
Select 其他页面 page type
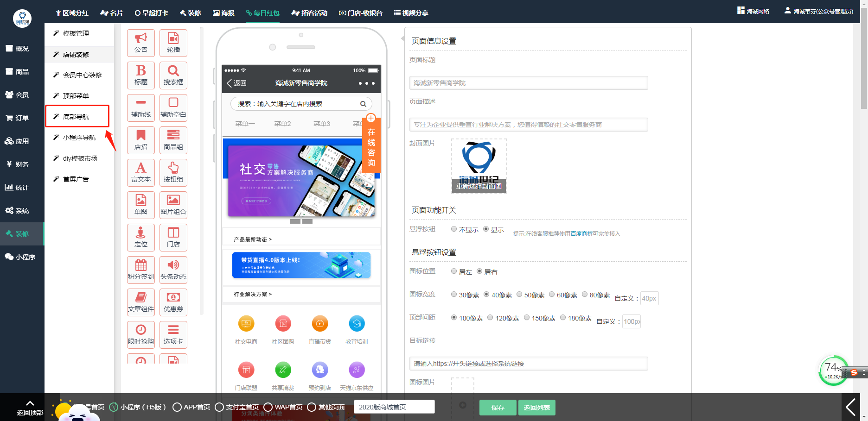312,407
